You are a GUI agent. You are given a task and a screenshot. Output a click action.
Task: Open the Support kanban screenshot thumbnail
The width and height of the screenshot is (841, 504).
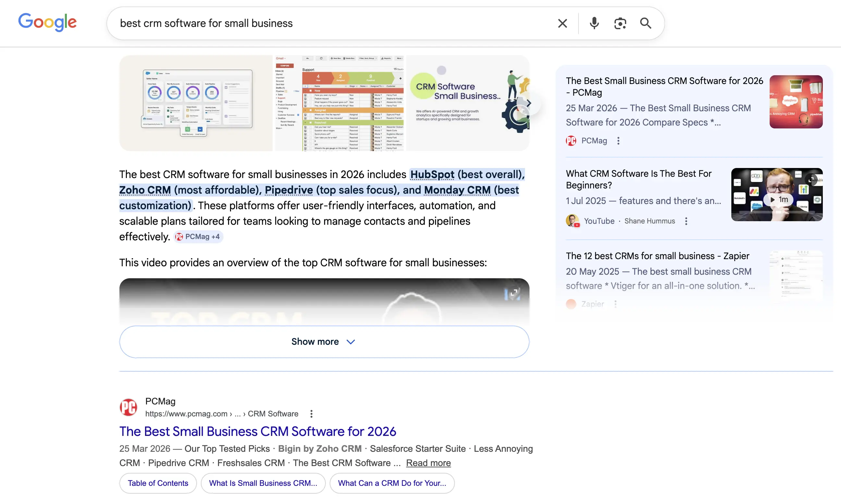[x=339, y=103]
